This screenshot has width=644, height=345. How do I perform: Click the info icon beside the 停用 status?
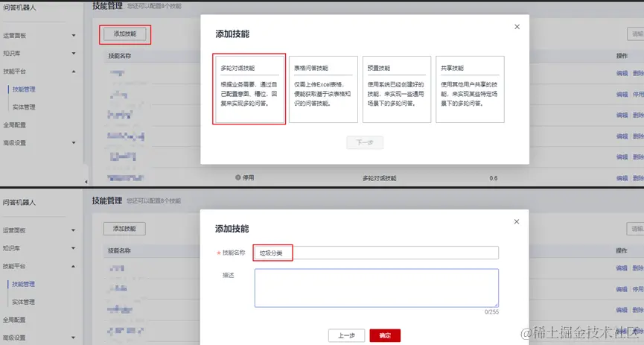coord(237,177)
